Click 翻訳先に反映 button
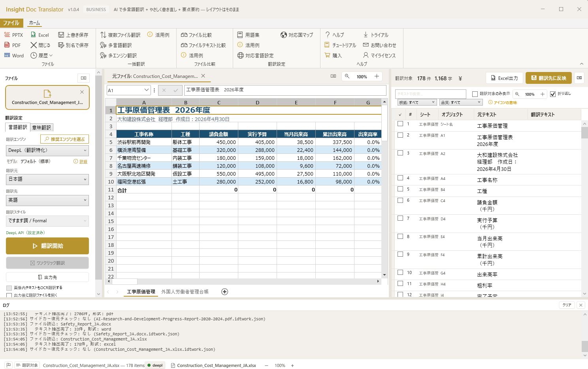This screenshot has width=588, height=369. click(549, 78)
